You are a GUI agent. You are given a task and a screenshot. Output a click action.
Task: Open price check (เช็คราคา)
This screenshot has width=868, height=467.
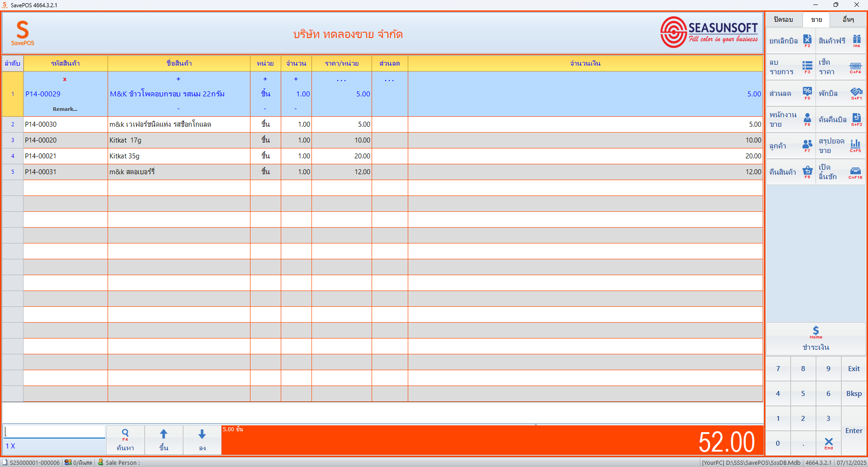[841, 67]
